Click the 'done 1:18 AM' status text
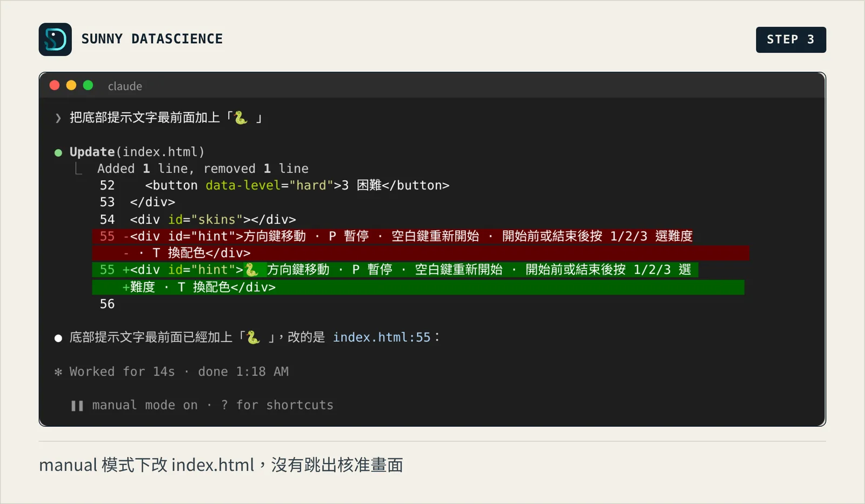Viewport: 865px width, 504px height. (243, 372)
